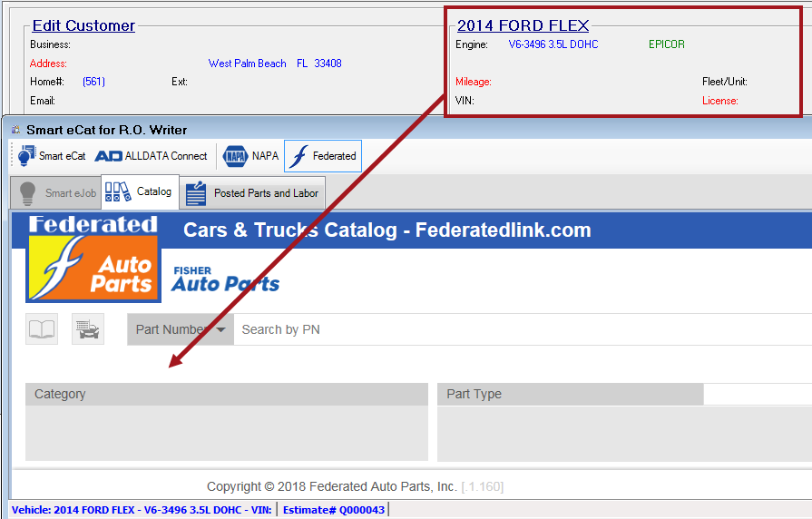Screen dimensions: 812x519
Task: Click the Vehicle status bar entry
Action: click(x=142, y=510)
